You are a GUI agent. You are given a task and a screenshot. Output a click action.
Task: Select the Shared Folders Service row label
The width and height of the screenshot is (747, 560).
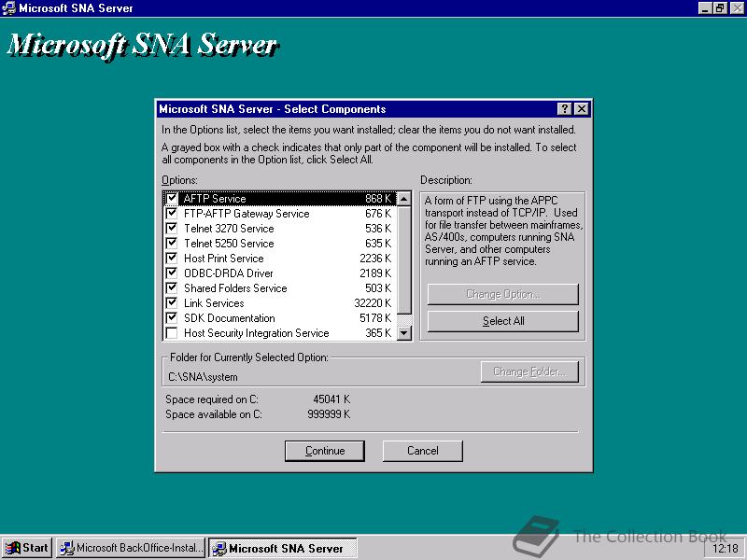click(x=235, y=288)
